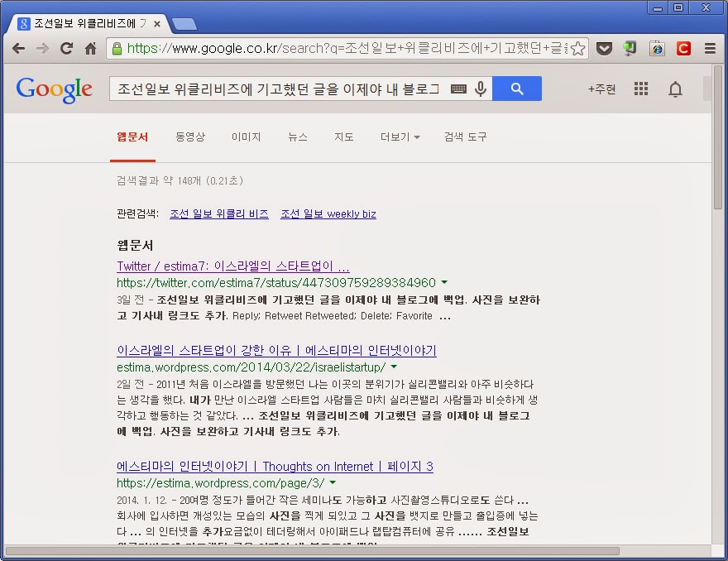This screenshot has width=728, height=561.
Task: Expand the 더보기 dropdown
Action: 400,137
